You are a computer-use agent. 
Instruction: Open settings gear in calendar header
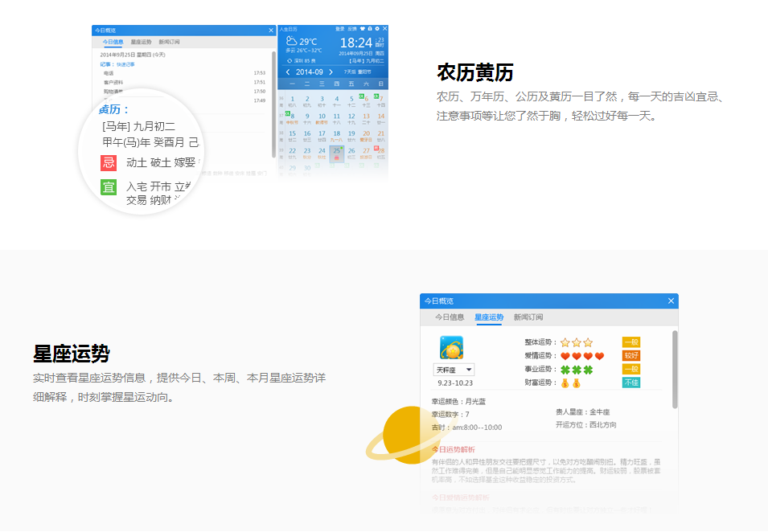376,28
